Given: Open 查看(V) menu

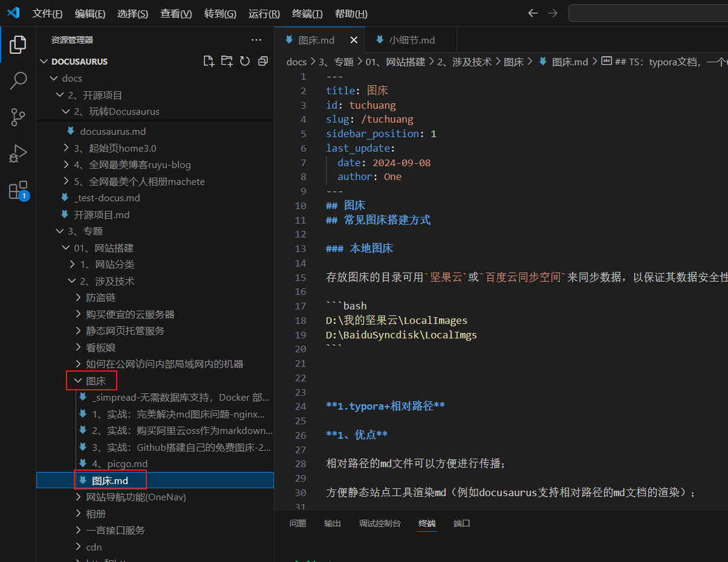Looking at the screenshot, I should [x=176, y=13].
